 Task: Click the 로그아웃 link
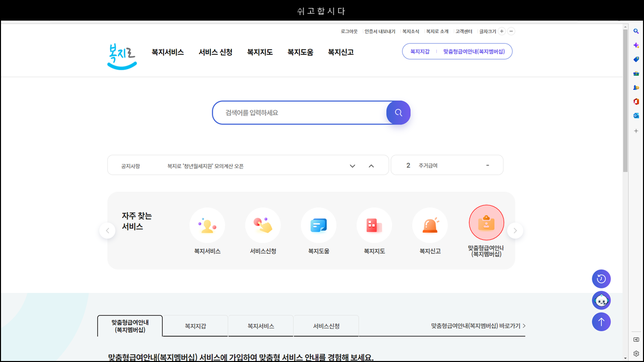click(x=349, y=31)
